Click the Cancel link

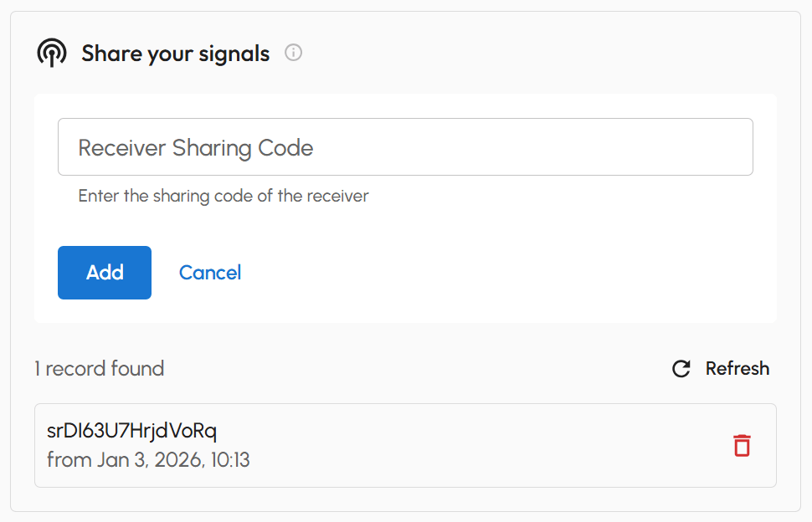(x=210, y=273)
